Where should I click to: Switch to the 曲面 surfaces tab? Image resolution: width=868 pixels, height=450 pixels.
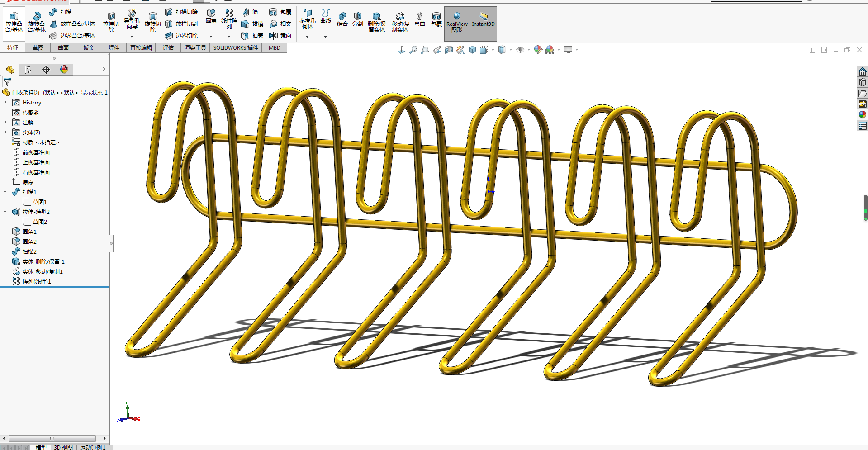pos(63,48)
